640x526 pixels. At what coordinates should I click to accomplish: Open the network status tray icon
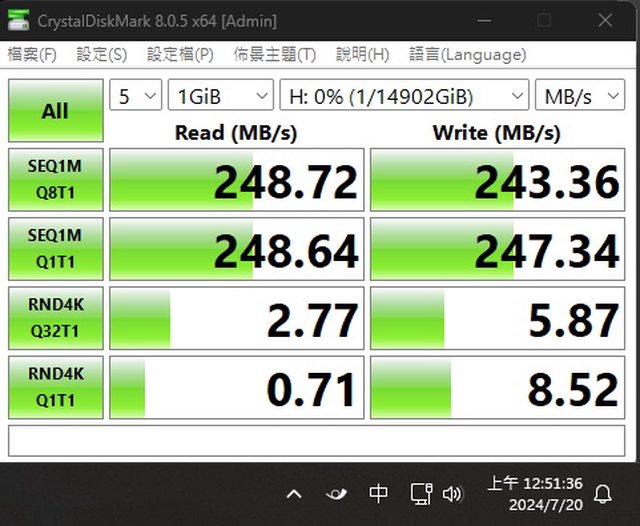pos(421,494)
